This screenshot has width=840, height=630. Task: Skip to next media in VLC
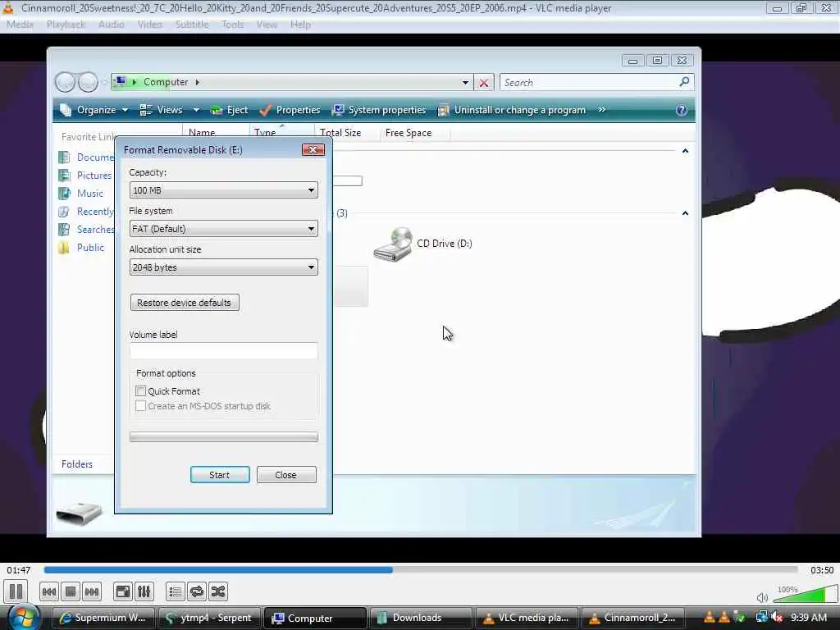pyautogui.click(x=92, y=592)
